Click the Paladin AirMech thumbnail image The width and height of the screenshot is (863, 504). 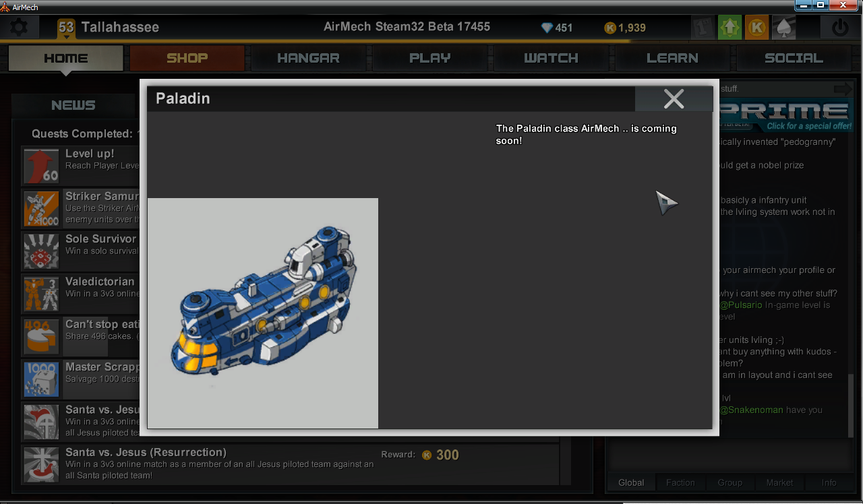click(x=263, y=313)
